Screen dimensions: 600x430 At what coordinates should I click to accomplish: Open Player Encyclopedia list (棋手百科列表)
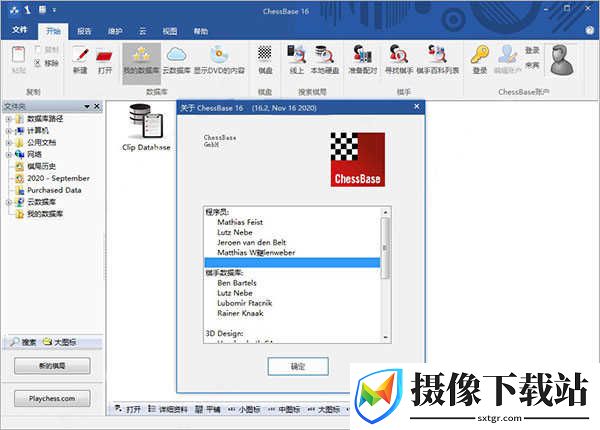tap(437, 60)
